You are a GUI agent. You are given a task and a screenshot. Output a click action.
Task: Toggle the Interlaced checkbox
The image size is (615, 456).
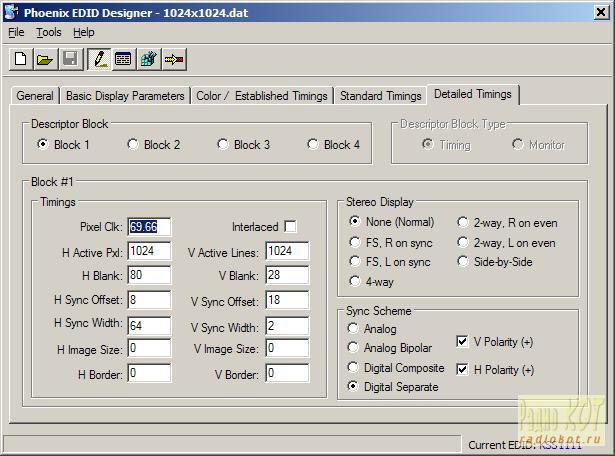[290, 226]
